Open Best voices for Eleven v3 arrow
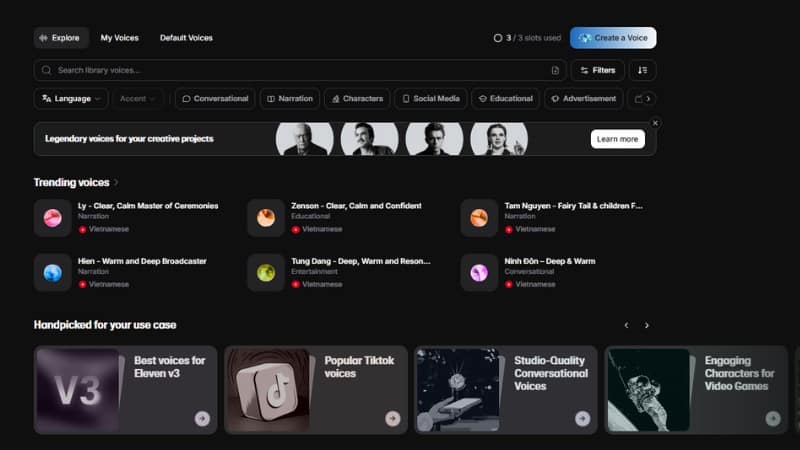 point(202,418)
